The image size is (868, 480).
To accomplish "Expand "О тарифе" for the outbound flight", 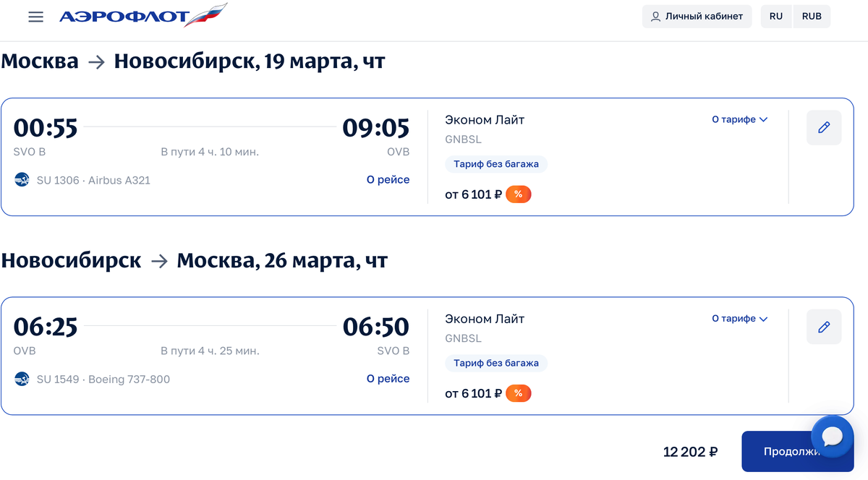I will click(x=739, y=119).
